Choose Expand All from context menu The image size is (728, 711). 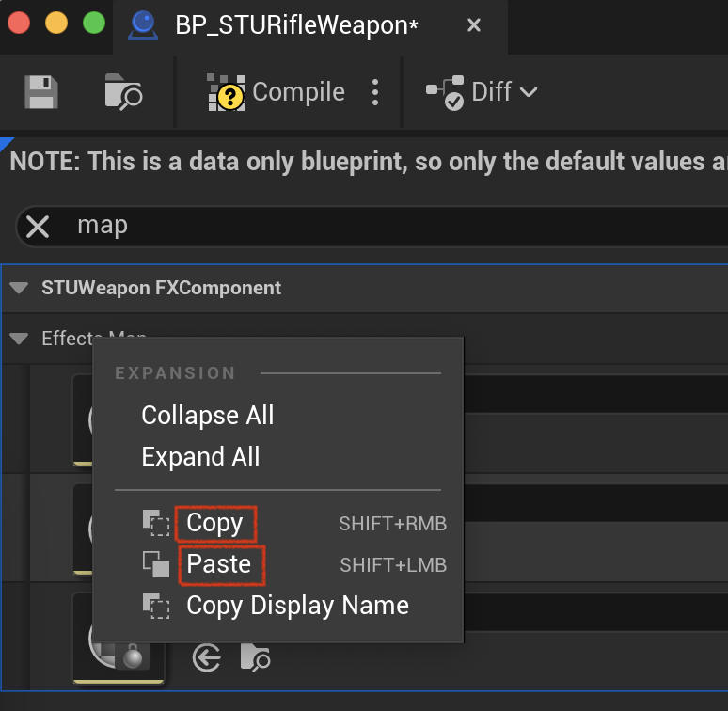(x=200, y=457)
